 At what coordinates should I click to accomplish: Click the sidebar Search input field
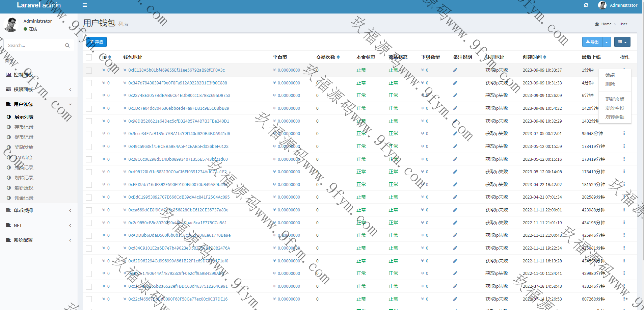pyautogui.click(x=34, y=45)
